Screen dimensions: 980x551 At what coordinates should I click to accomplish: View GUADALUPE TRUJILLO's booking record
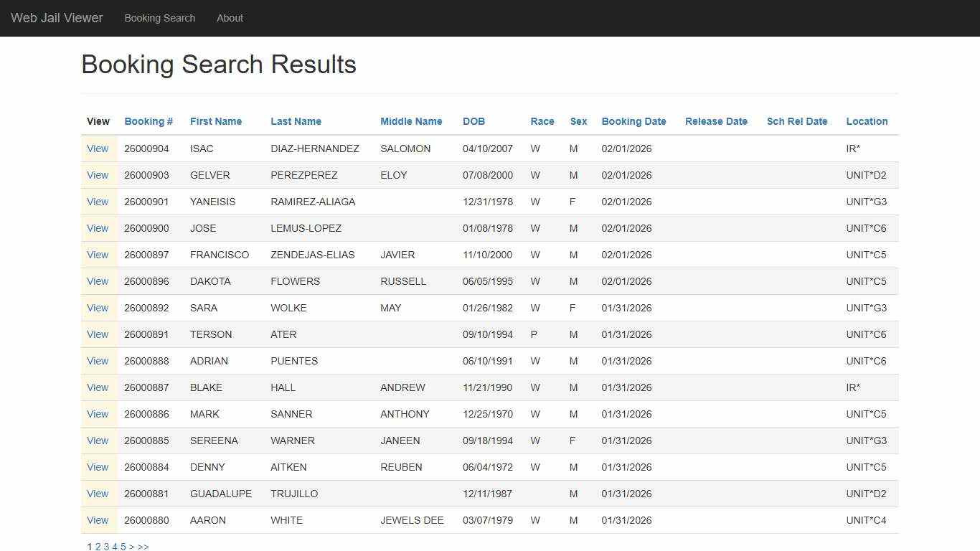98,494
